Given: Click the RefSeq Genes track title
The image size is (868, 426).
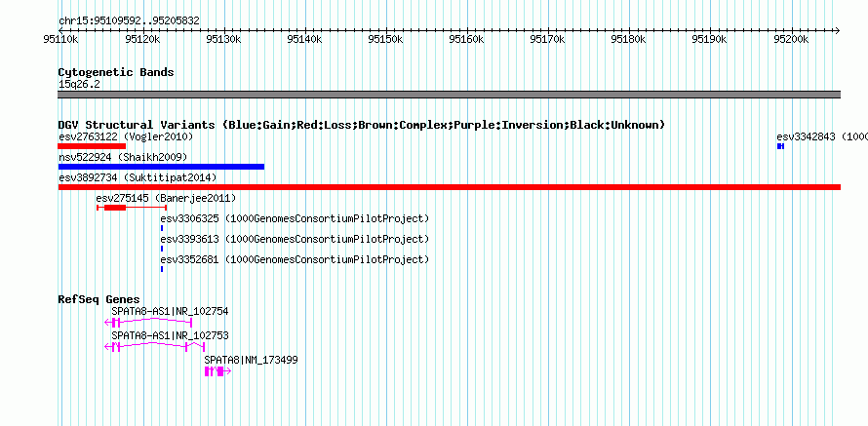Looking at the screenshot, I should click(x=99, y=299).
